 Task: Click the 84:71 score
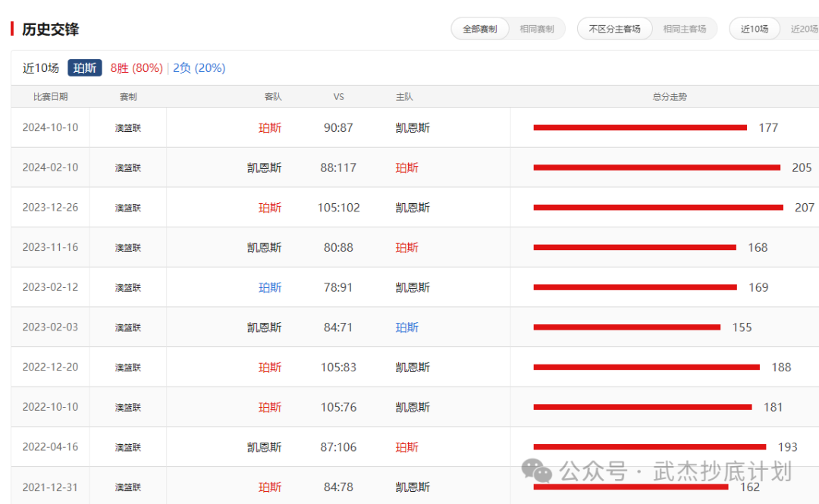[338, 327]
